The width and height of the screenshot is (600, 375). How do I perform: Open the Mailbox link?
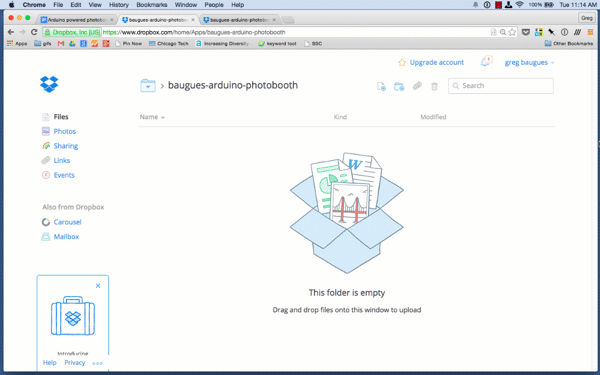[66, 236]
